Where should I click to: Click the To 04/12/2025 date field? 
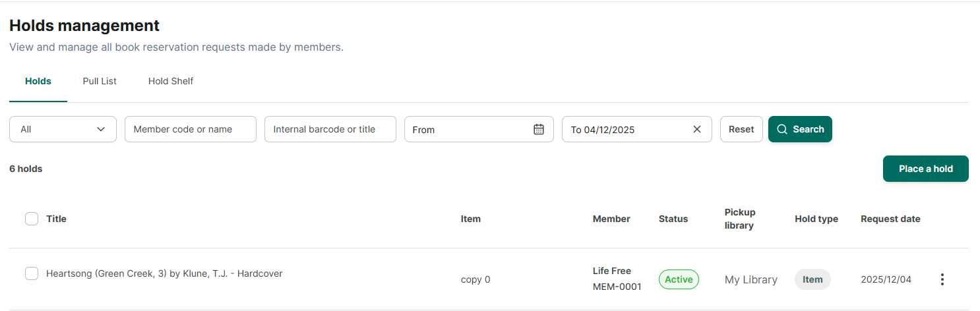(637, 129)
